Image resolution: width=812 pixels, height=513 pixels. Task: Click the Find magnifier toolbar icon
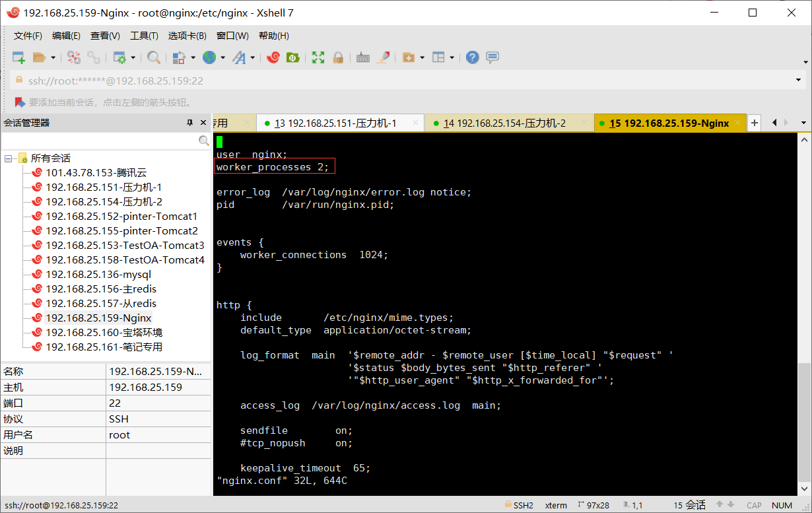click(154, 57)
